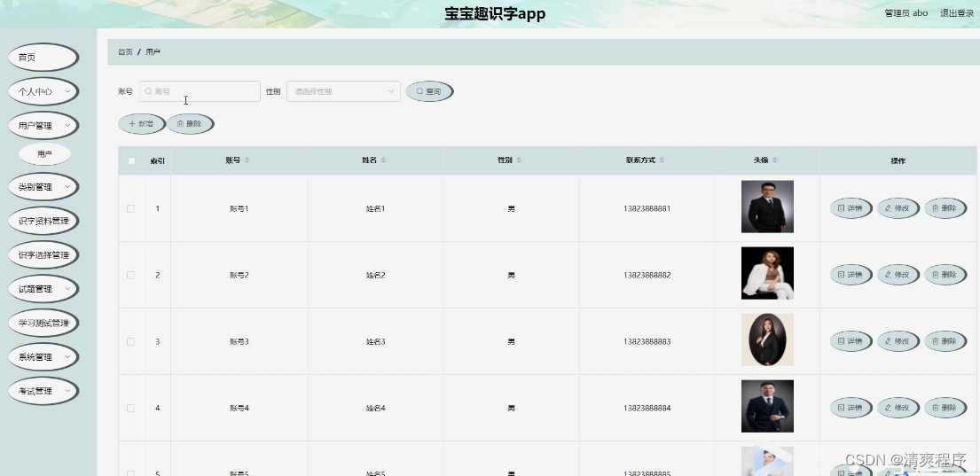Click the 新增 add button
Screen dimensions: 980x476
[142, 124]
